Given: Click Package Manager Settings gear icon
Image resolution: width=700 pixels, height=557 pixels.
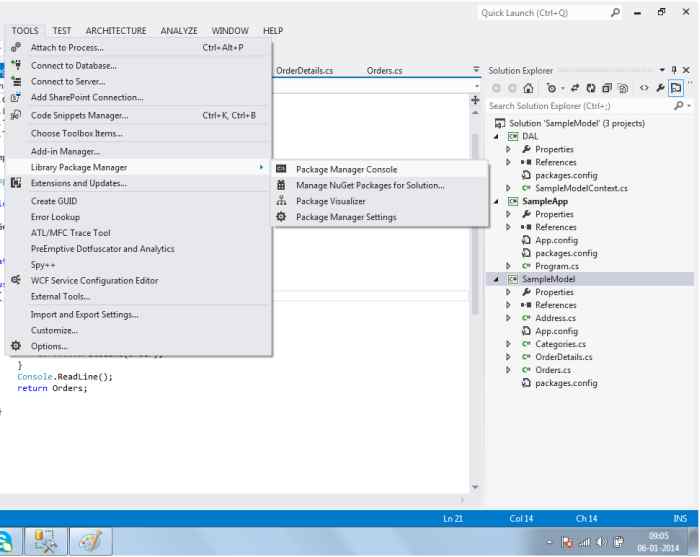Looking at the screenshot, I should 281,217.
